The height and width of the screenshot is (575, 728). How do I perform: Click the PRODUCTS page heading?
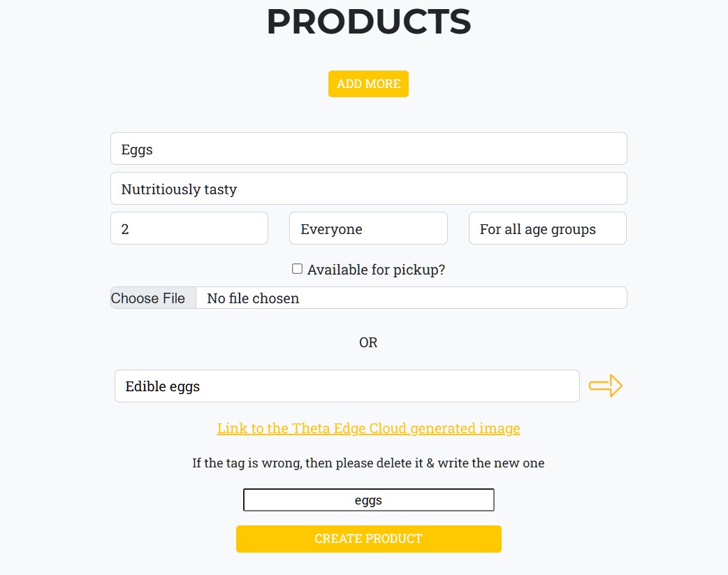click(x=368, y=22)
